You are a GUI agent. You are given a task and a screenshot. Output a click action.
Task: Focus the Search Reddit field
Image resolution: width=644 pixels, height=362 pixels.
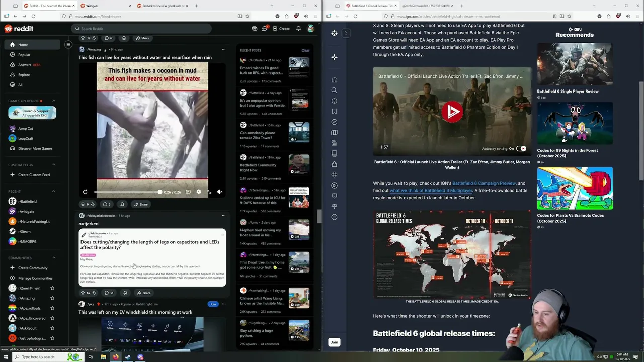pyautogui.click(x=141, y=29)
